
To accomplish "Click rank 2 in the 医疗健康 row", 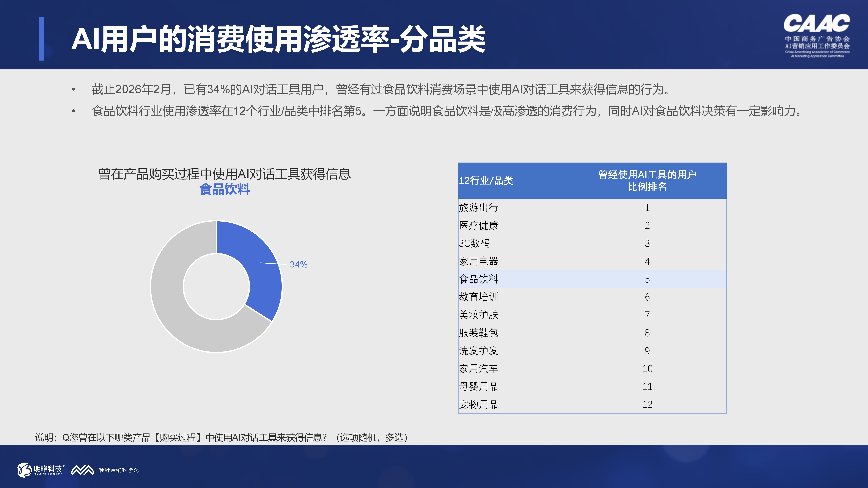I will point(647,225).
